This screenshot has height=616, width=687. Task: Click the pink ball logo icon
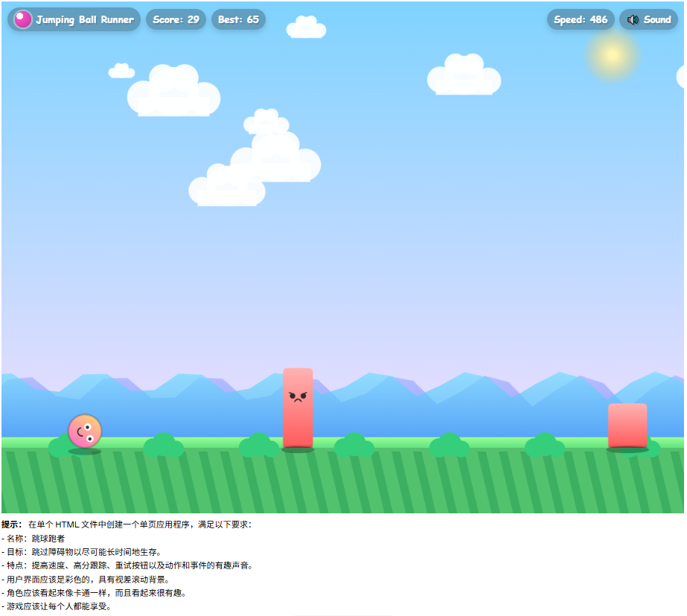pos(23,19)
